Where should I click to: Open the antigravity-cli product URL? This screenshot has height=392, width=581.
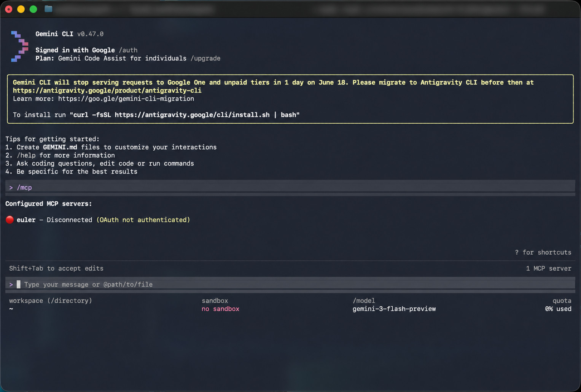coord(107,91)
